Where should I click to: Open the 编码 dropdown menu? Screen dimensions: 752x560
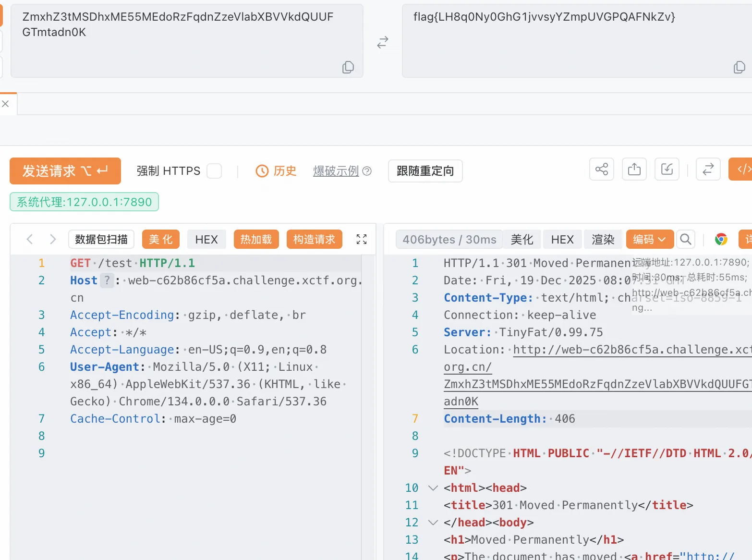click(x=649, y=239)
